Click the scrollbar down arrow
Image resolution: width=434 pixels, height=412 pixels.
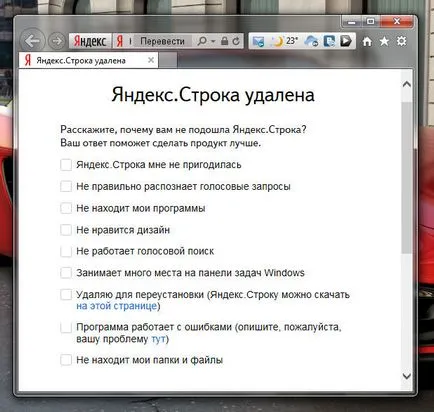[x=407, y=376]
